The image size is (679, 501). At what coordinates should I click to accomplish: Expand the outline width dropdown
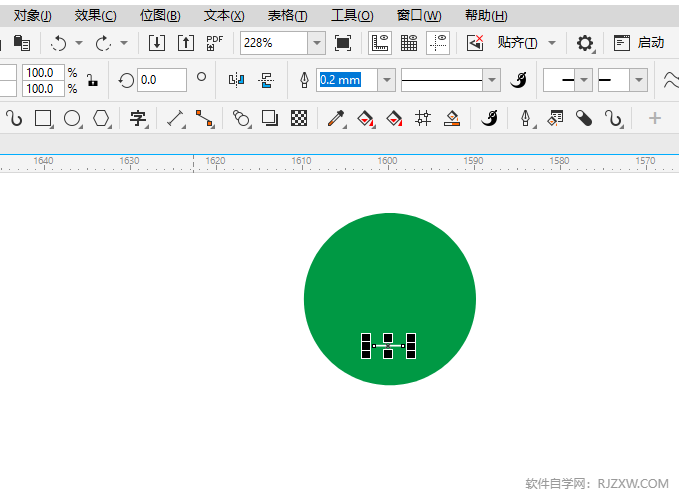387,80
